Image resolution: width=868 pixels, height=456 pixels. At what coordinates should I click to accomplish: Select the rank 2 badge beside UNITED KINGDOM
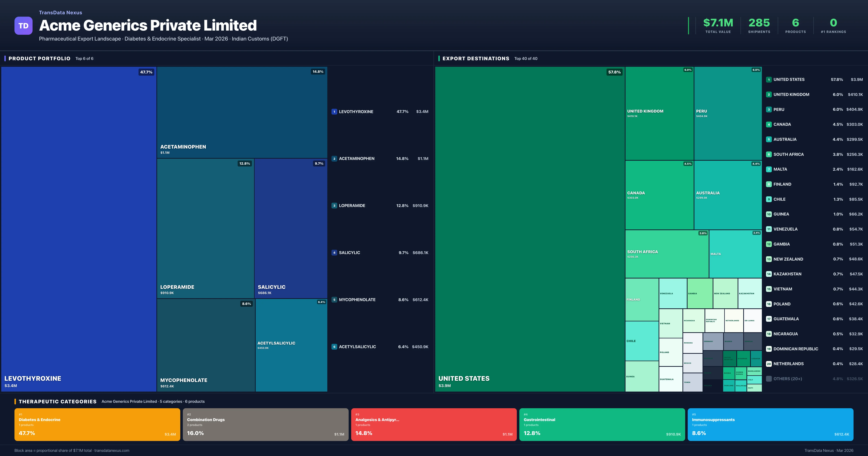coord(769,94)
